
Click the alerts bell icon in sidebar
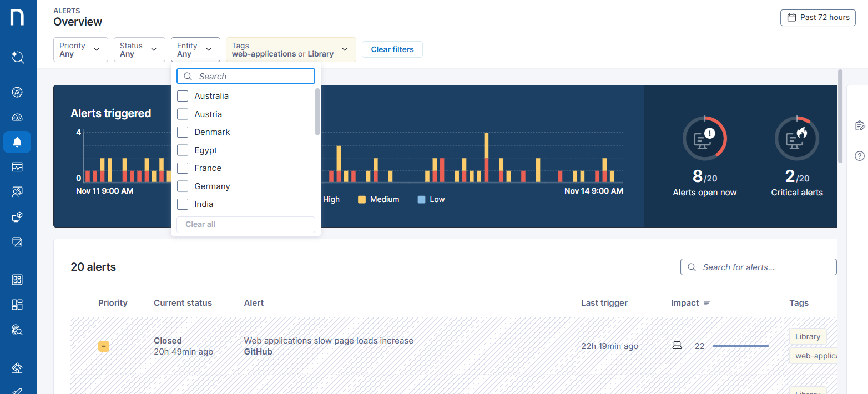[17, 142]
